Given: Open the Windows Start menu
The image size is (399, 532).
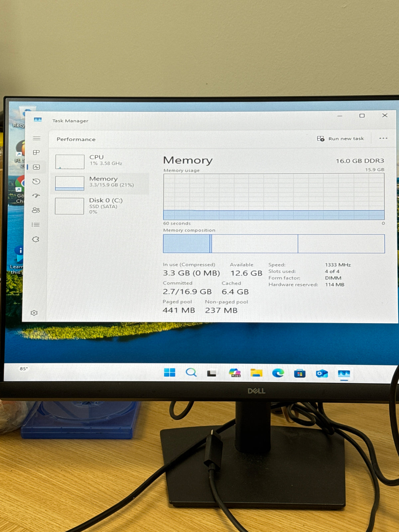Looking at the screenshot, I should pos(170,372).
